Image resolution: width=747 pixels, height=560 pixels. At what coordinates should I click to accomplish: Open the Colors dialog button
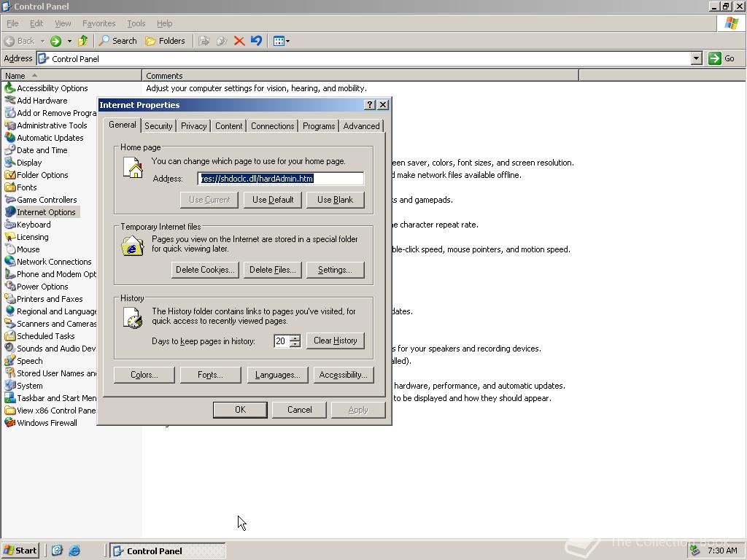click(144, 375)
